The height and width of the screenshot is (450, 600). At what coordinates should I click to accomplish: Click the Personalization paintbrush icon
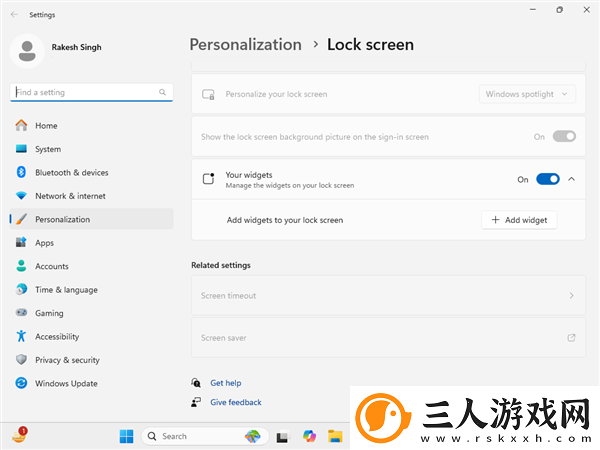click(x=21, y=219)
